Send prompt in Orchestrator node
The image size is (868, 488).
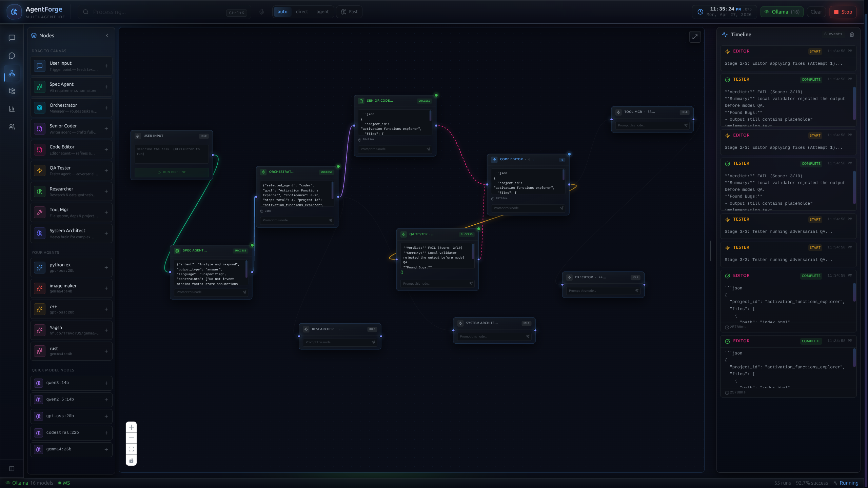330,220
